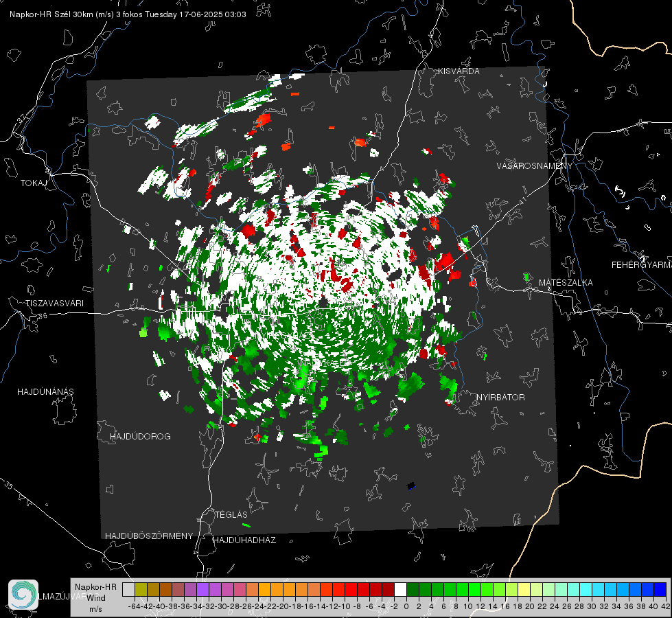Image resolution: width=672 pixels, height=618 pixels.
Task: Pick the white legend swatch left of 0
Action: pyautogui.click(x=400, y=590)
